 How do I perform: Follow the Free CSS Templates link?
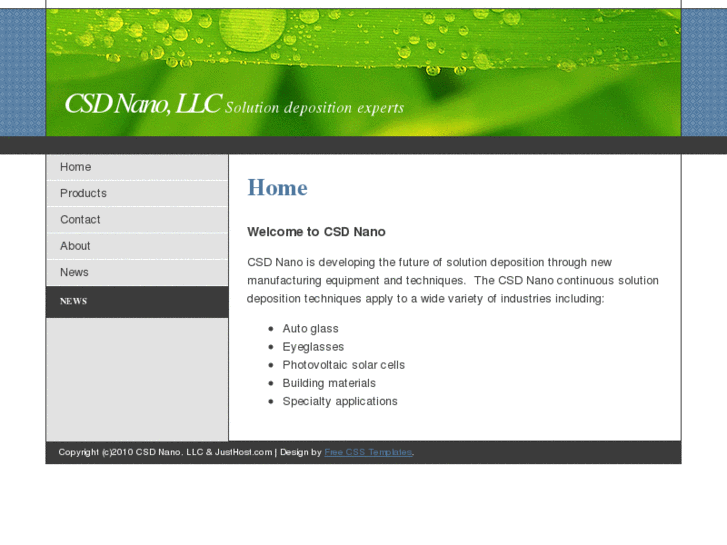[x=368, y=452]
